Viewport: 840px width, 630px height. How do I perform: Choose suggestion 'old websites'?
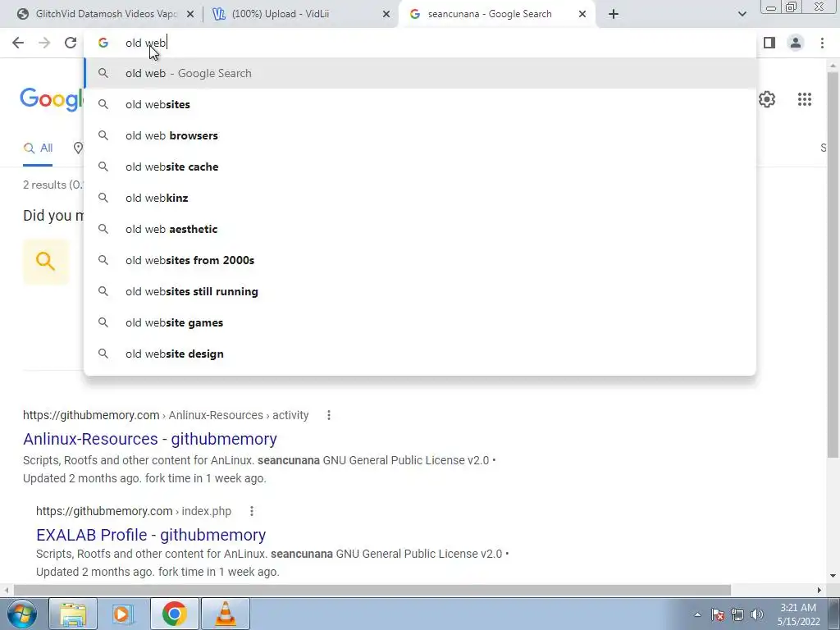tap(420, 104)
